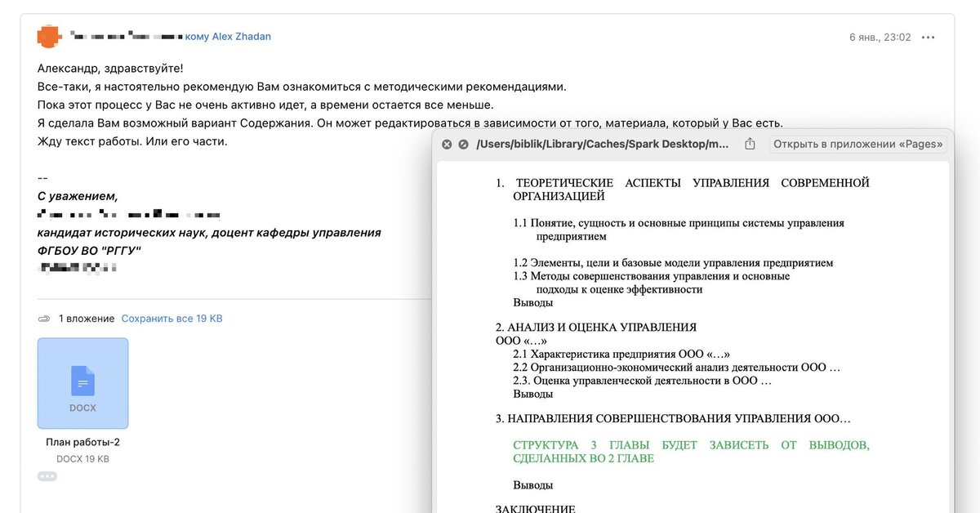Close the Quick Look preview window
Image resolution: width=980 pixels, height=513 pixels.
pyautogui.click(x=447, y=145)
